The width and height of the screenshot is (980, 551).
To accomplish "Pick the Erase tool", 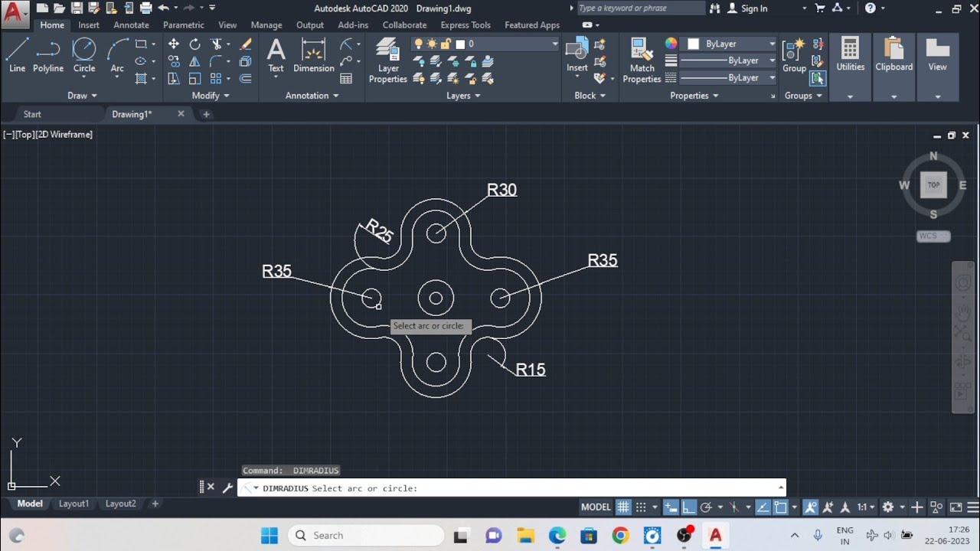I will pos(246,44).
